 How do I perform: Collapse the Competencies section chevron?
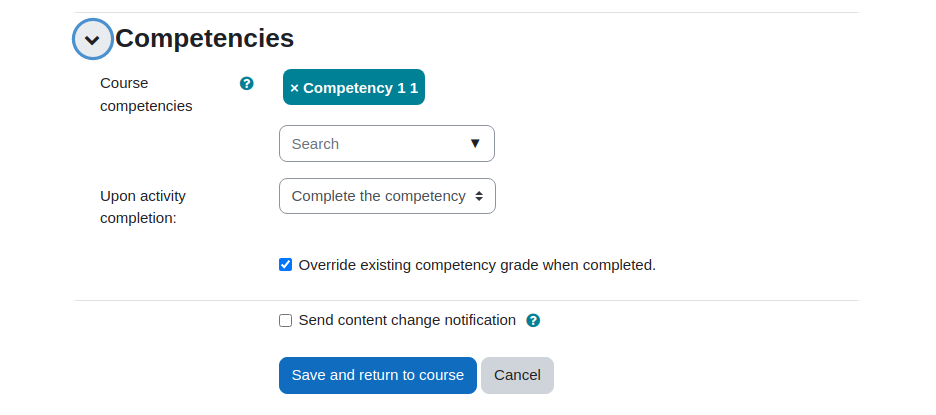[93, 39]
